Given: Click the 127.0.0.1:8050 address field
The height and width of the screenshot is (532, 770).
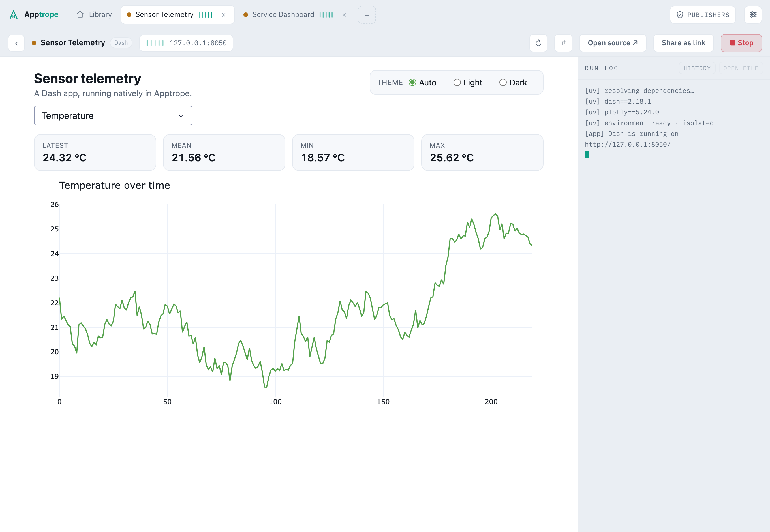Looking at the screenshot, I should click(186, 43).
